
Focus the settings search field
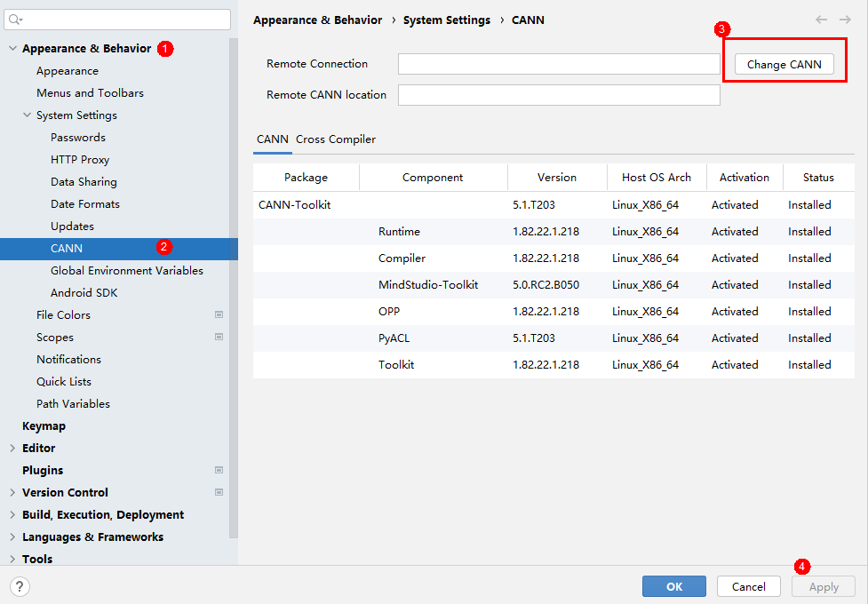117,20
